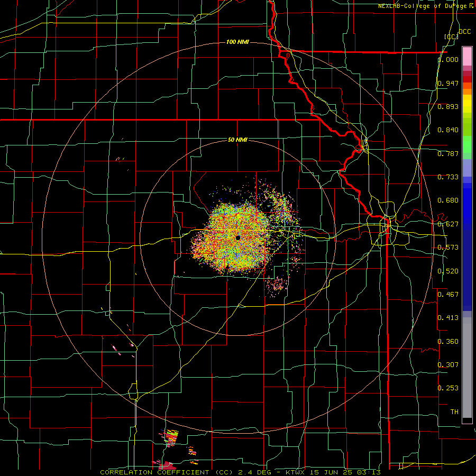Select the 0.573 color scale label
The image size is (476, 476).
coord(448,248)
